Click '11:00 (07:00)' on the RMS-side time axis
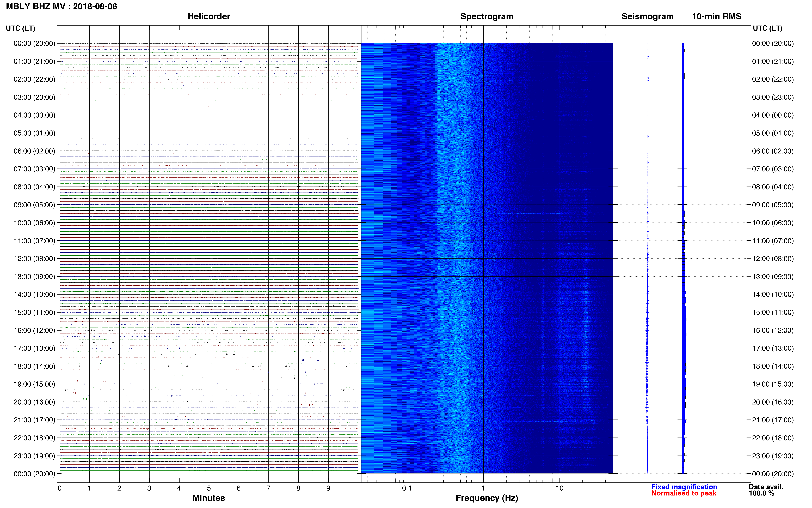This screenshot has width=812, height=508. [x=773, y=241]
